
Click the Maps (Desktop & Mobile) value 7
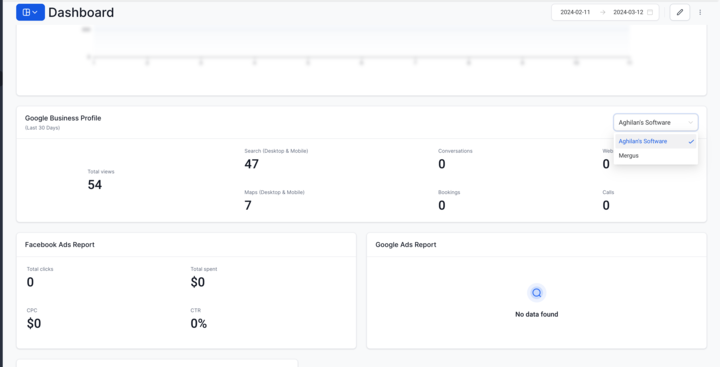[x=248, y=205]
